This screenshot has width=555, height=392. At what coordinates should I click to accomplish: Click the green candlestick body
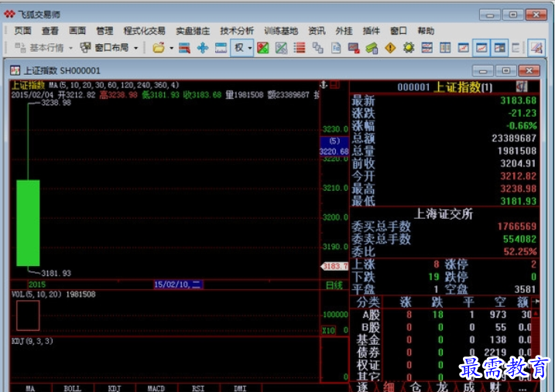tap(28, 223)
